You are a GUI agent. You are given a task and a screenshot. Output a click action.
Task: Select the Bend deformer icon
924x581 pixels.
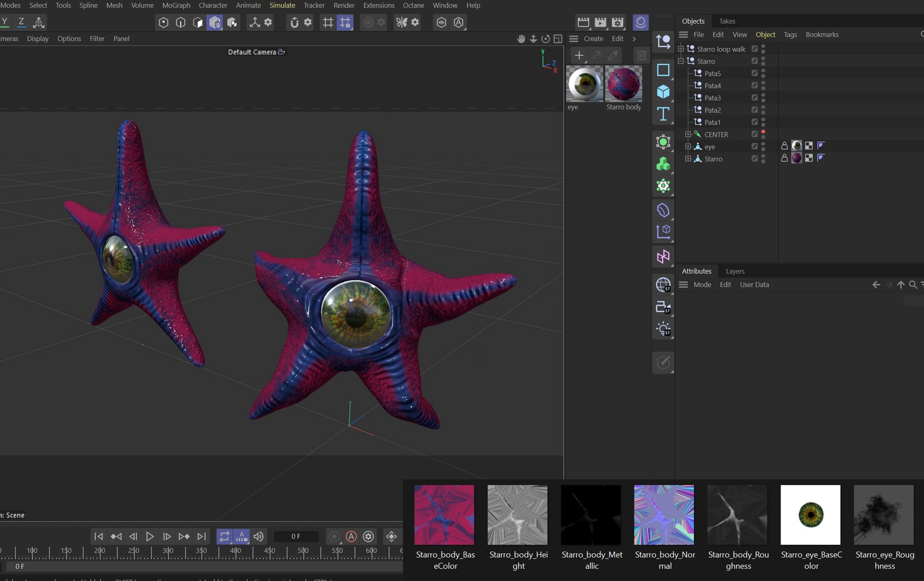point(663,210)
